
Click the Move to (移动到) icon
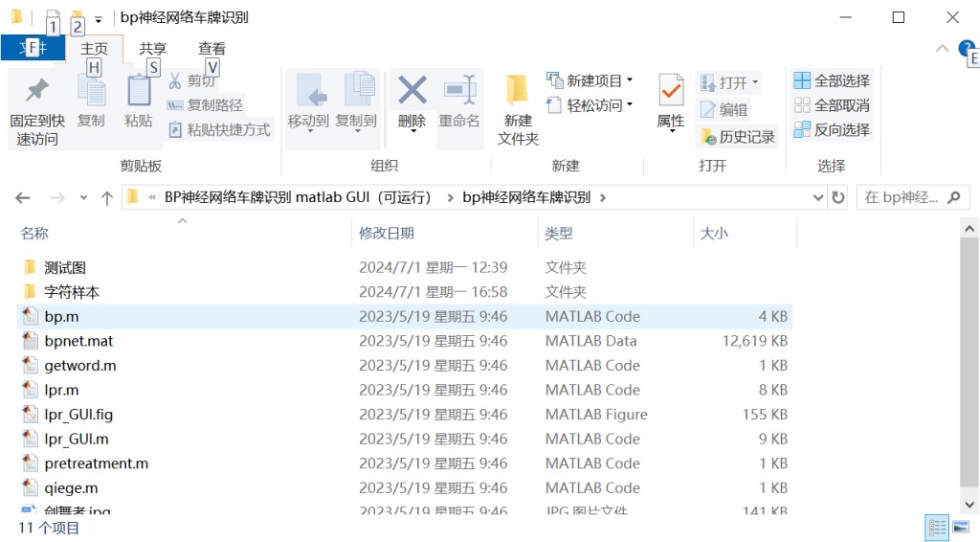(x=311, y=91)
